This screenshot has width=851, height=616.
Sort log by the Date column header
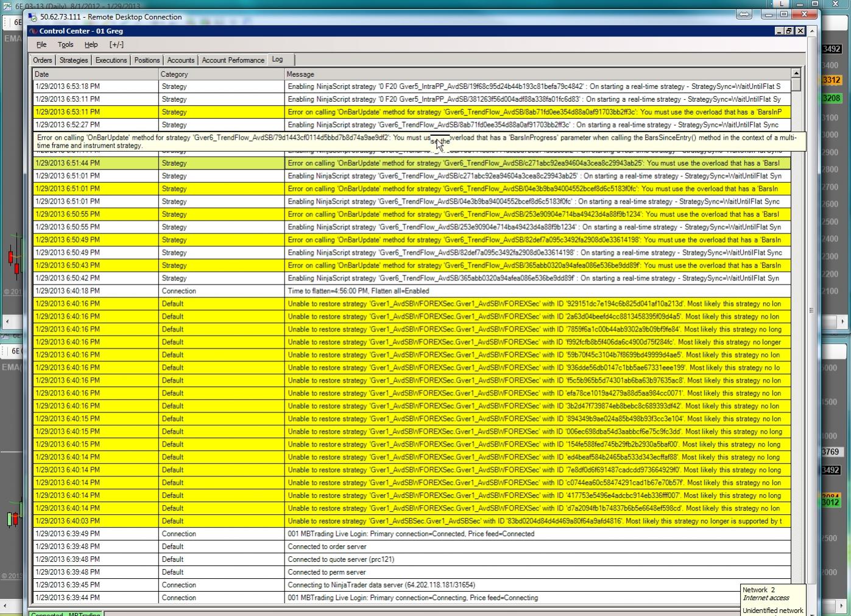pos(96,74)
